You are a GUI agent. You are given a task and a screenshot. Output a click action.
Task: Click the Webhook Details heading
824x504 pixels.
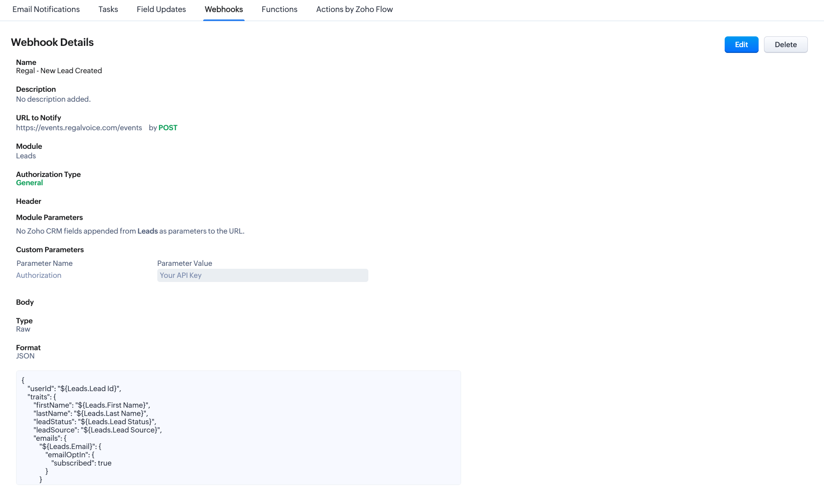[52, 42]
